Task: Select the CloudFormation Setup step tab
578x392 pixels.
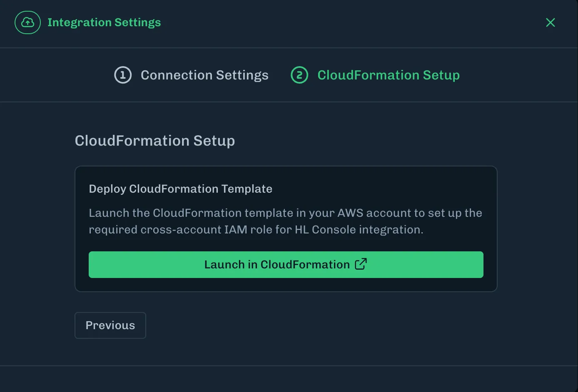Action: 375,75
